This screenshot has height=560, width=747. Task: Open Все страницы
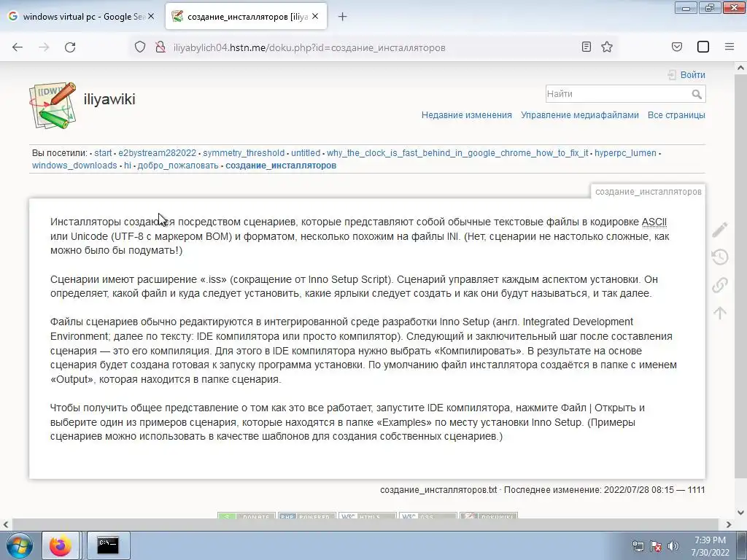676,114
